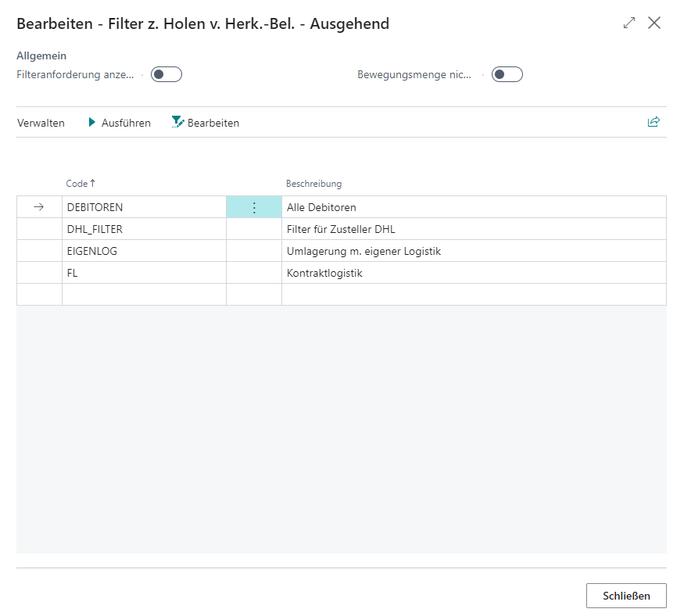The image size is (684, 616).
Task: Click the description 'Kontraktlogistik'
Action: click(x=324, y=273)
